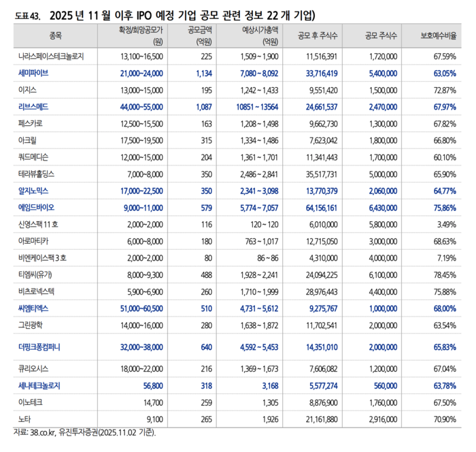Select the 더핑크퐁컴퍼니 company name
The image size is (476, 452).
39,347
